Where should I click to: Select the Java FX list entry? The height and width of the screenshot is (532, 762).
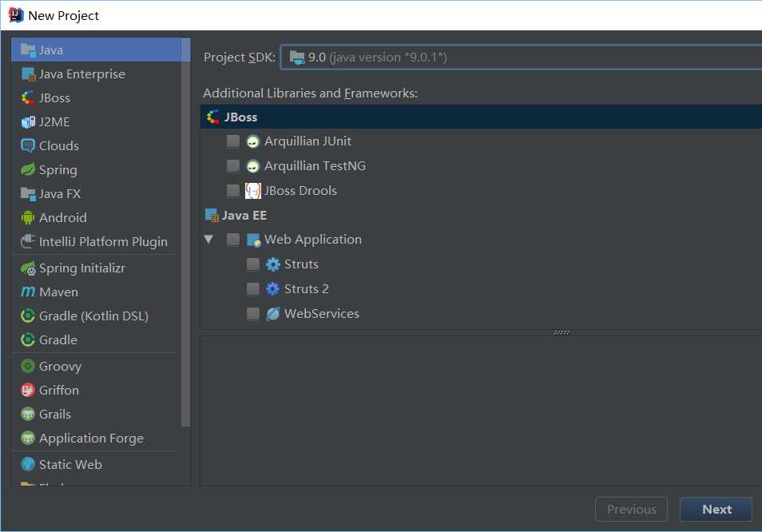[x=96, y=194]
